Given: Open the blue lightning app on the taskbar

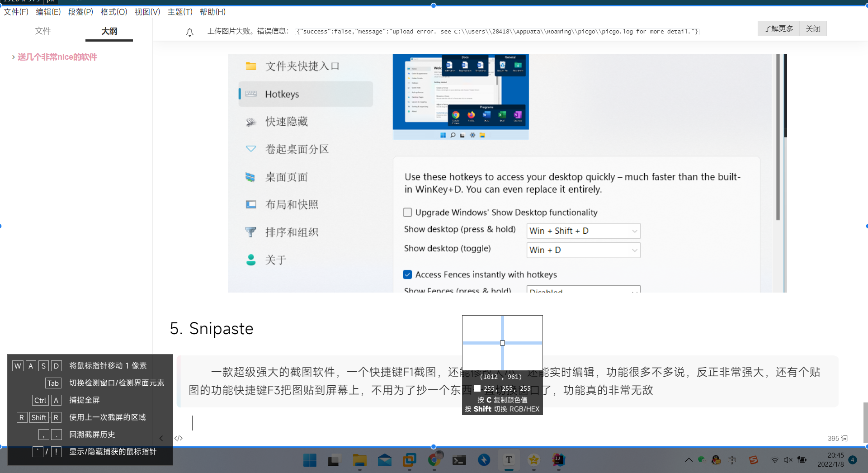Looking at the screenshot, I should point(484,460).
